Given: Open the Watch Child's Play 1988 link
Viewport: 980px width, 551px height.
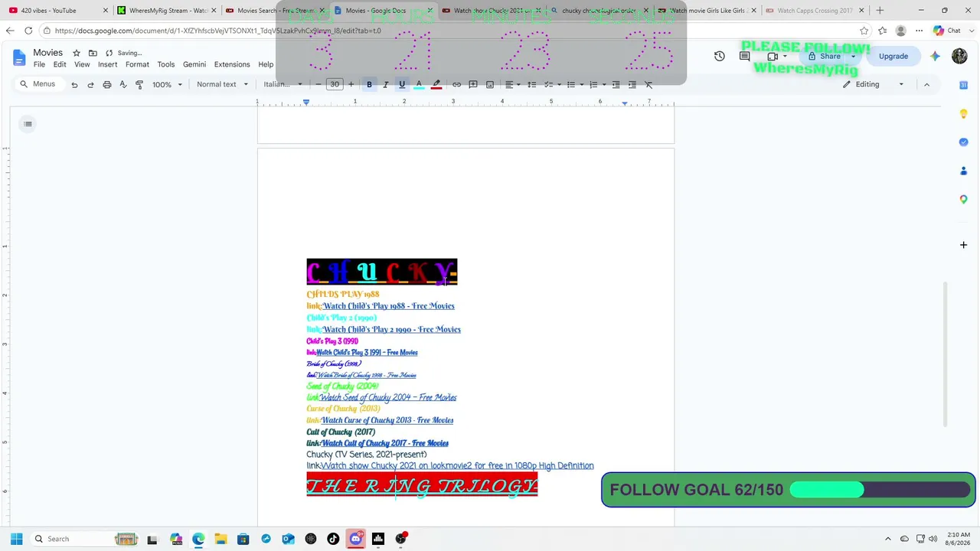Looking at the screenshot, I should pos(388,306).
